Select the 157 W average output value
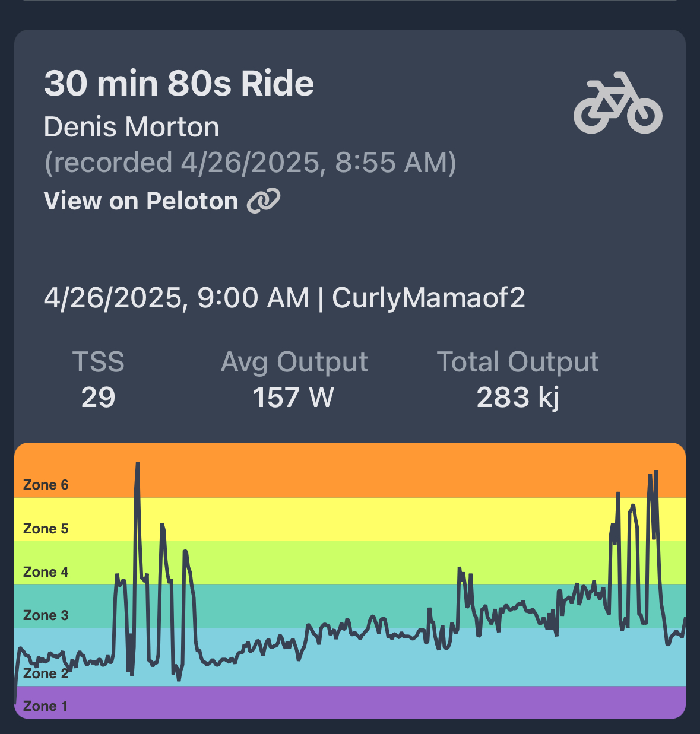 coord(293,397)
